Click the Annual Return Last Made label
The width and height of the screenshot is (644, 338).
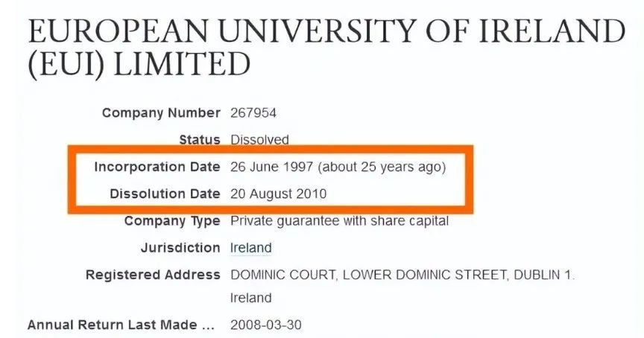pyautogui.click(x=121, y=325)
